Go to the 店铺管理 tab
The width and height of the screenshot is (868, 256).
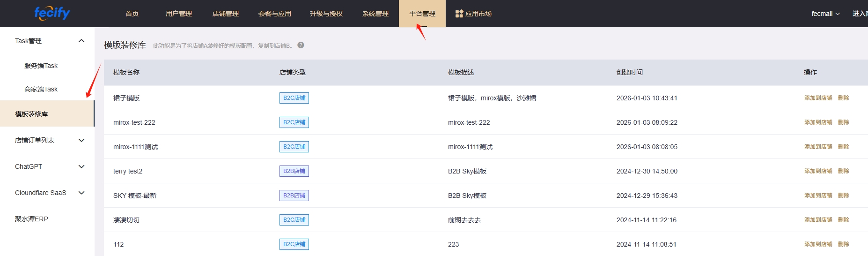225,14
